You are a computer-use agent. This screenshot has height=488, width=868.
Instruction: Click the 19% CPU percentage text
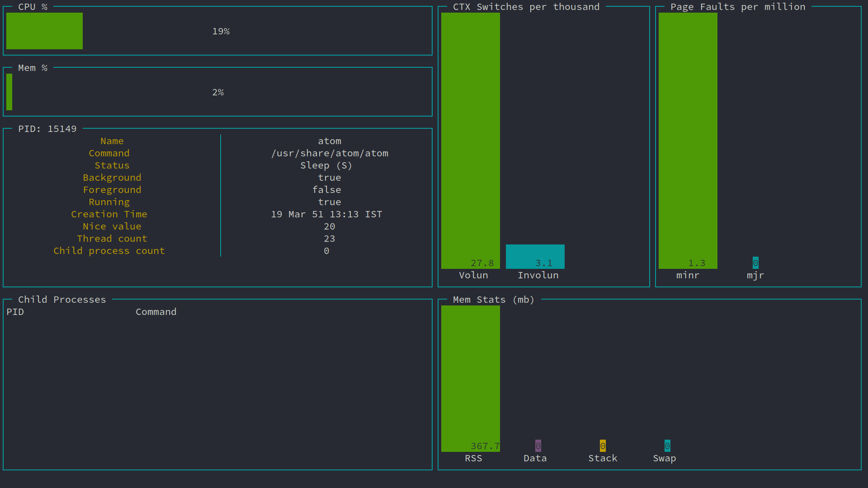point(221,31)
